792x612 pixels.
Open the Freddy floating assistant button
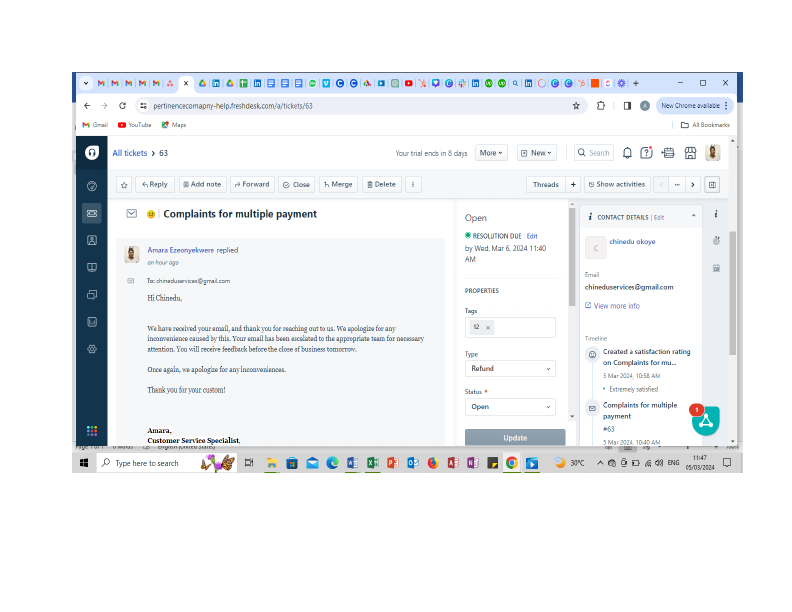706,421
